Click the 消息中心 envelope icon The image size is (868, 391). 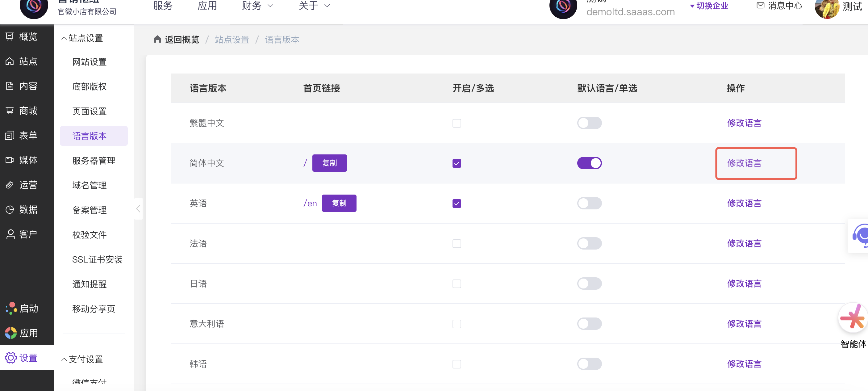pyautogui.click(x=760, y=5)
